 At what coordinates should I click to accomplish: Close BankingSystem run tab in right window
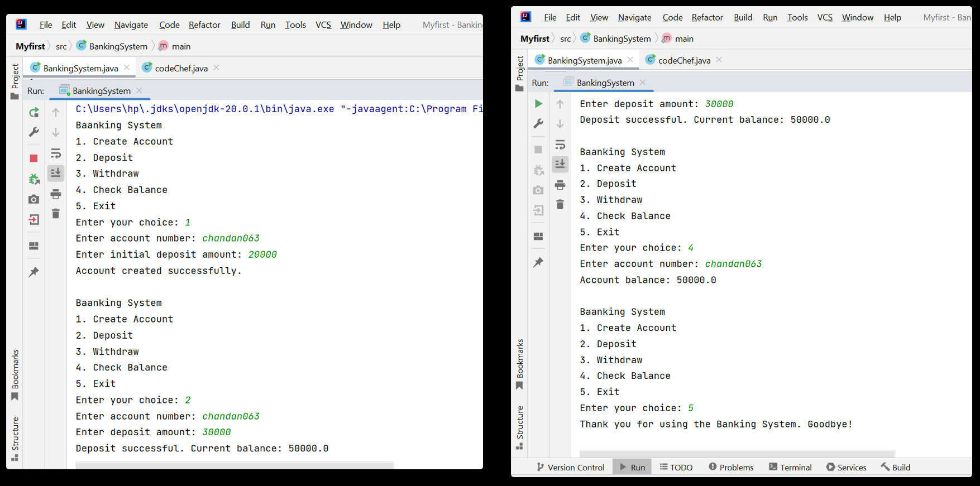(643, 83)
